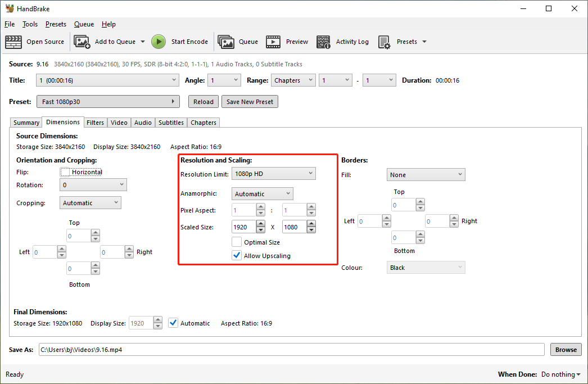The image size is (588, 384).
Task: Enable the Optimal Size checkbox
Action: point(237,242)
